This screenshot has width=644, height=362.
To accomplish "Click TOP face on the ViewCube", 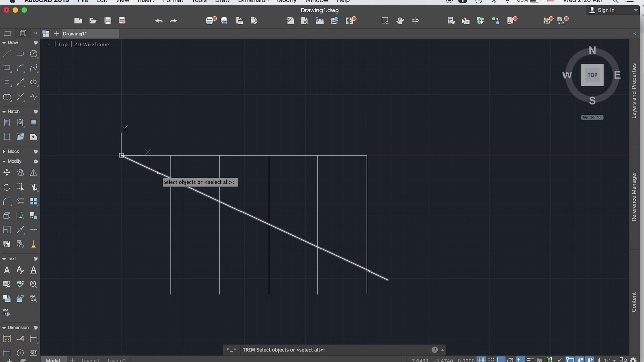I will pyautogui.click(x=592, y=75).
